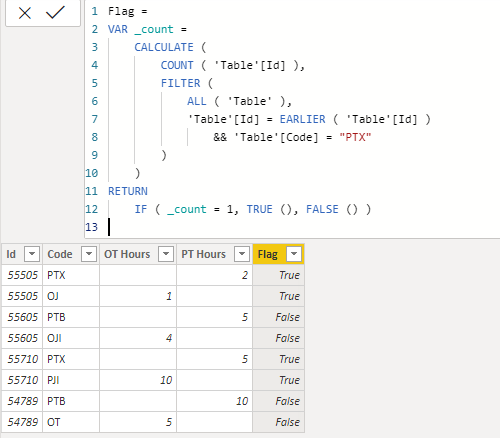Open the Flag column filter dropdown
Image resolution: width=500 pixels, height=438 pixels.
[x=294, y=254]
